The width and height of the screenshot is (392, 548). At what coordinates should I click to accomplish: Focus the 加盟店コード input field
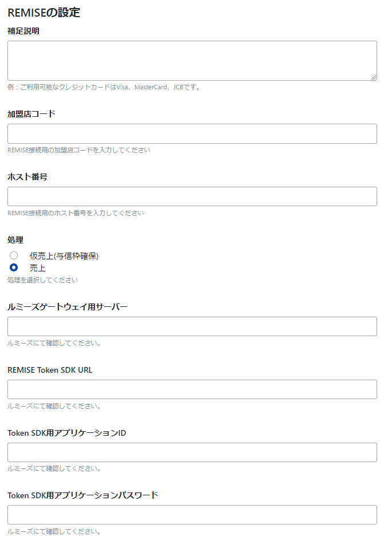coord(192,133)
